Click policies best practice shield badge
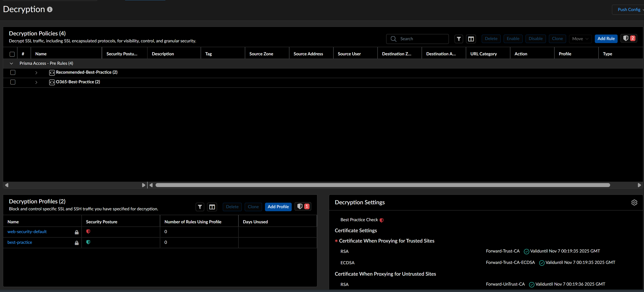Image resolution: width=644 pixels, height=292 pixels. point(629,38)
